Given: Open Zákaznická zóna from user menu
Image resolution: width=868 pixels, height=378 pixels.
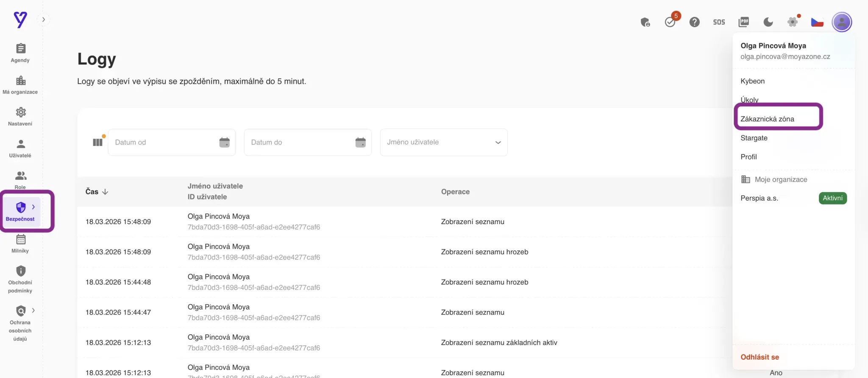Looking at the screenshot, I should tap(767, 119).
